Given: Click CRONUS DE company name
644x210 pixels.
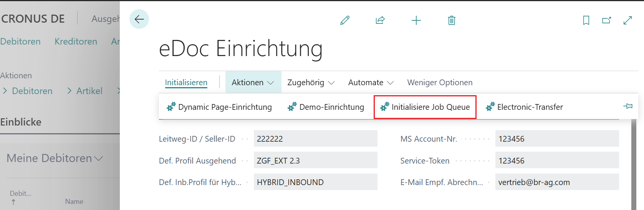Looking at the screenshot, I should [x=33, y=19].
